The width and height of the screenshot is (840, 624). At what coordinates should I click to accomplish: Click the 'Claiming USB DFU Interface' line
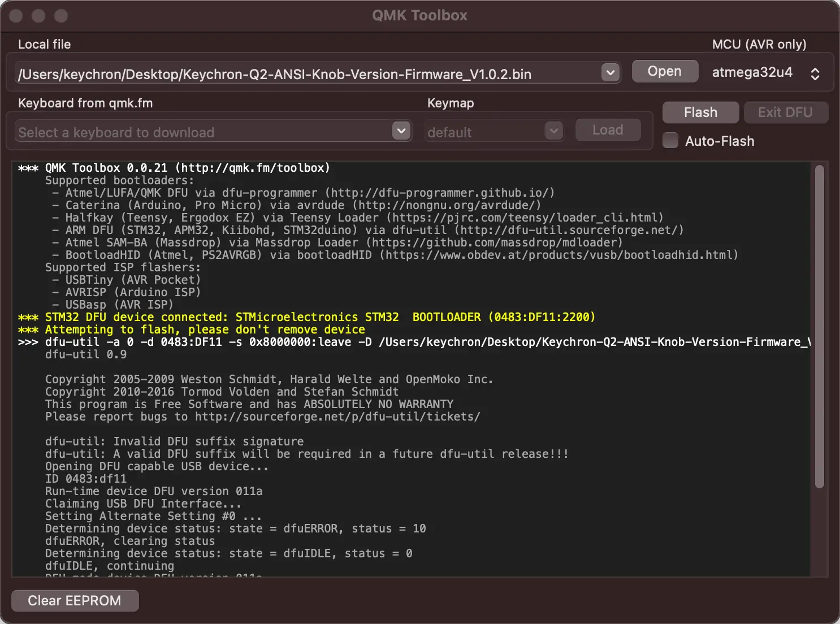point(143,504)
